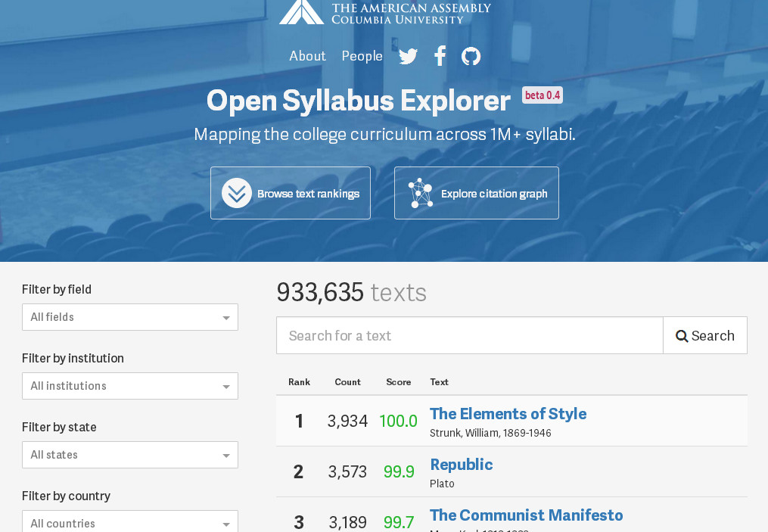Viewport: 768px width, 532px height.
Task: Open the Facebook icon link
Action: (x=440, y=56)
